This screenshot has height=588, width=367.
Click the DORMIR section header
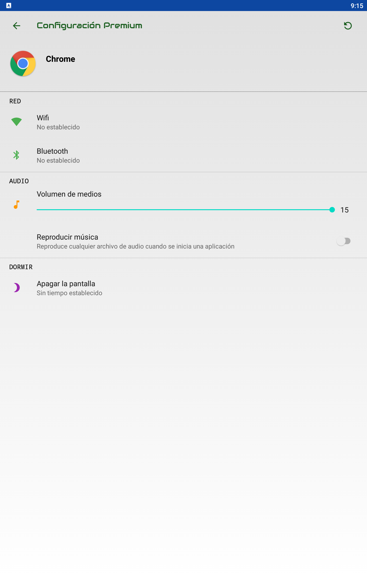tap(21, 267)
